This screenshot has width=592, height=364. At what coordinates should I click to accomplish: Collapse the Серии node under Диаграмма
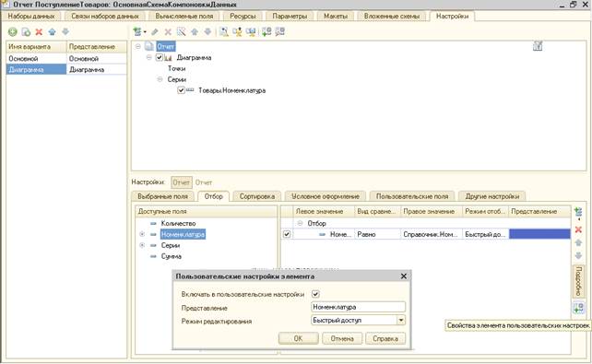point(160,79)
